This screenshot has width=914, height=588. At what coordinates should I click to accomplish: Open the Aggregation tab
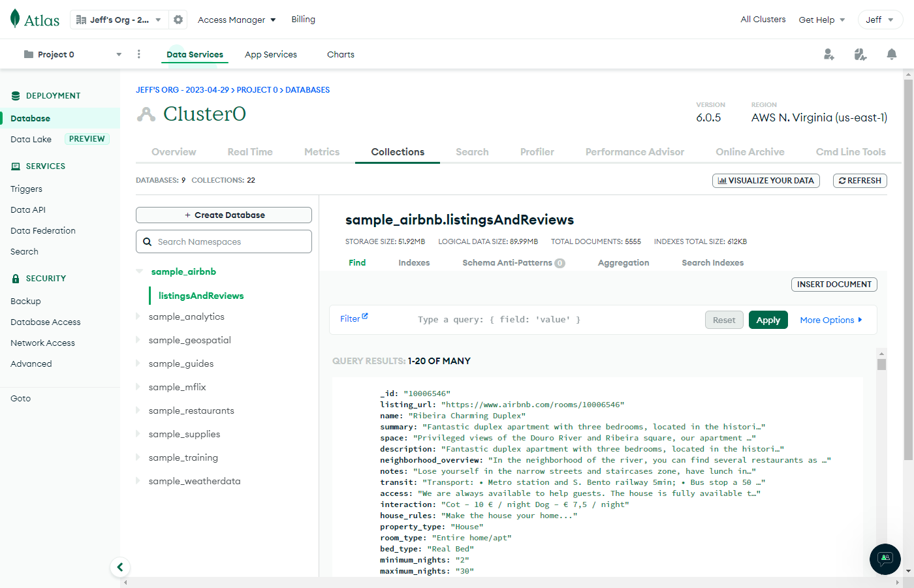pos(623,263)
